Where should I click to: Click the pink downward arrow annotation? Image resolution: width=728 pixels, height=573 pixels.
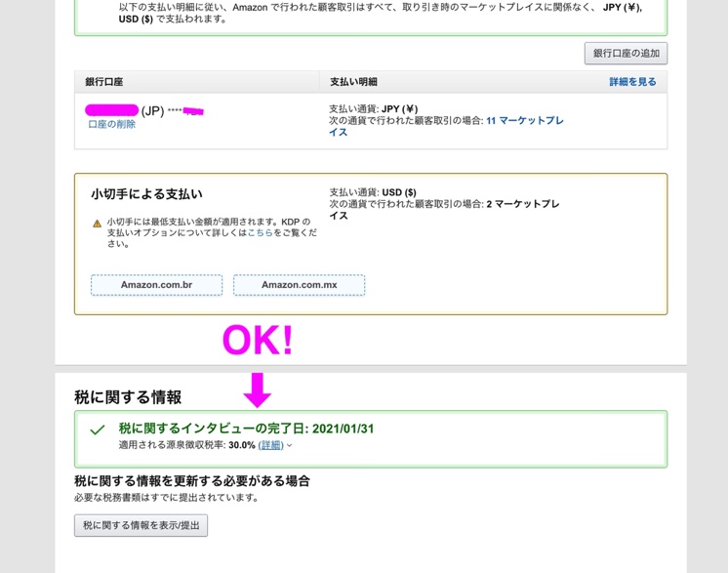point(258,389)
